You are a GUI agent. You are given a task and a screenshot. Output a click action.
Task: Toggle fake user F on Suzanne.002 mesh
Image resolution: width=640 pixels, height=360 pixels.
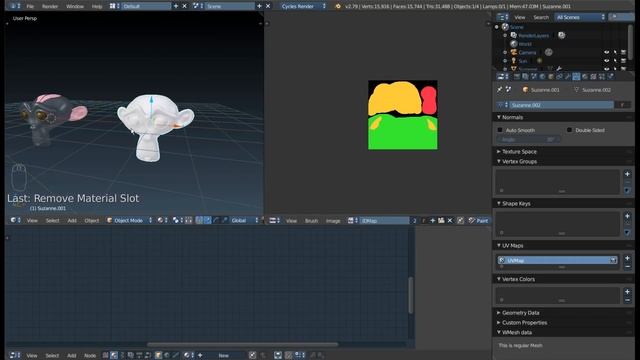622,105
